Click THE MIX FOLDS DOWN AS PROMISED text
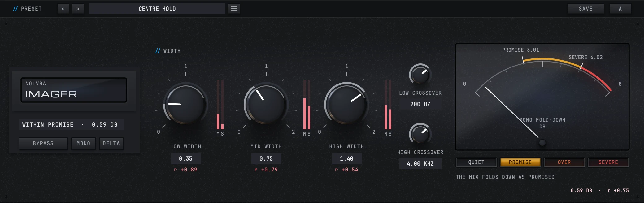The width and height of the screenshot is (644, 203). [505, 177]
